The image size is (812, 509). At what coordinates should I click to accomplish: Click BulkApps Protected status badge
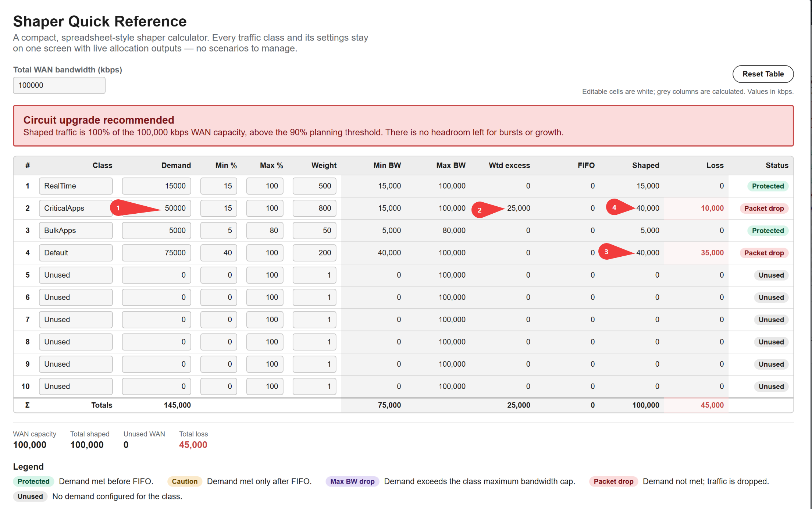[768, 231]
